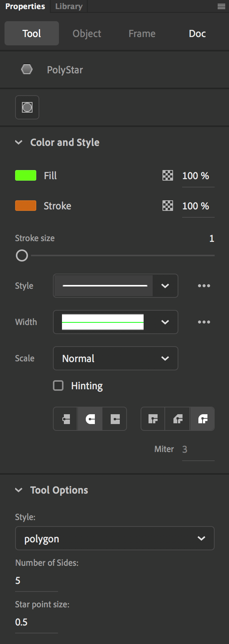
Task: Click the Width row more options ellipsis
Action: (x=204, y=322)
